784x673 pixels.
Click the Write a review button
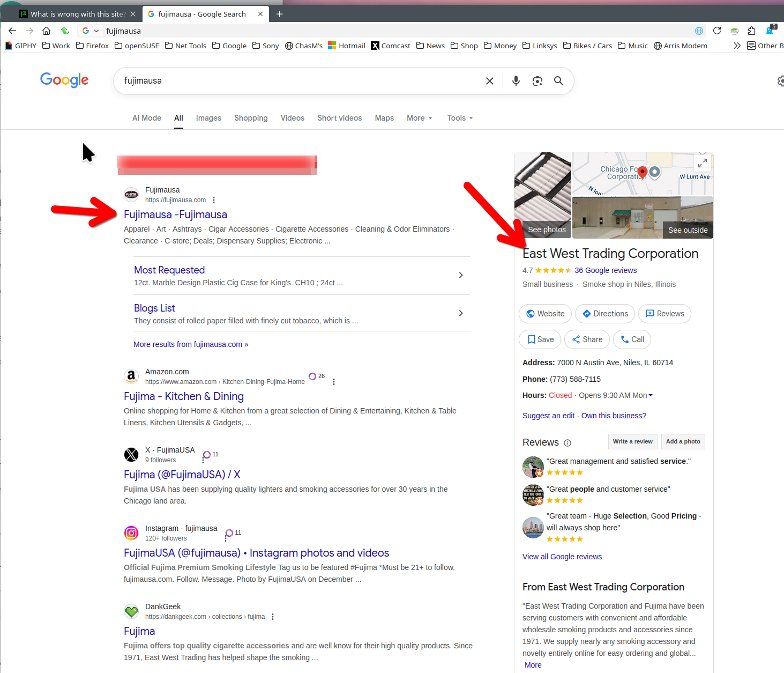pos(633,441)
